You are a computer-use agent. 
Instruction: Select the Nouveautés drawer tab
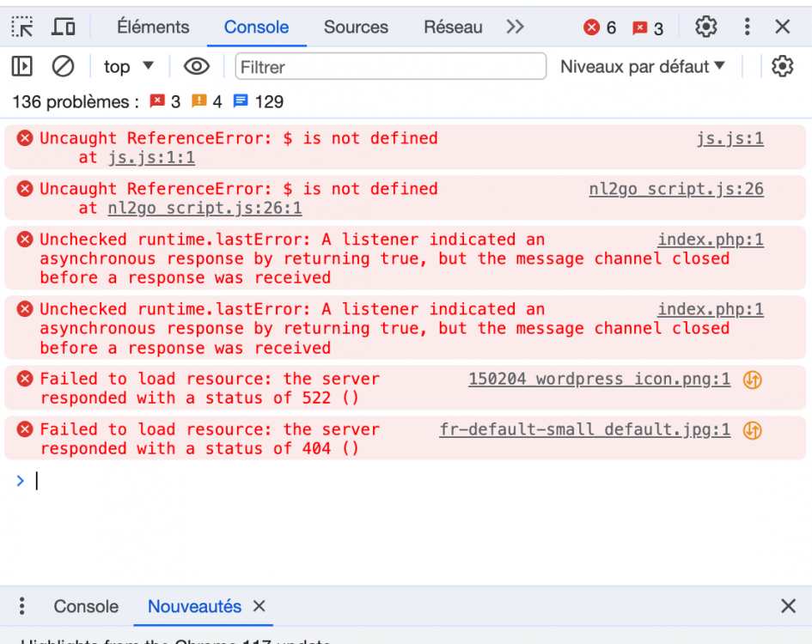coord(195,606)
